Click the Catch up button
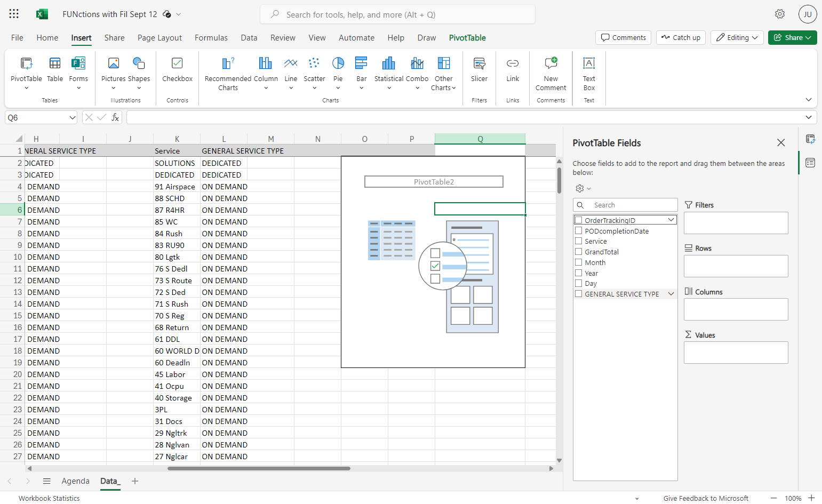 click(681, 37)
